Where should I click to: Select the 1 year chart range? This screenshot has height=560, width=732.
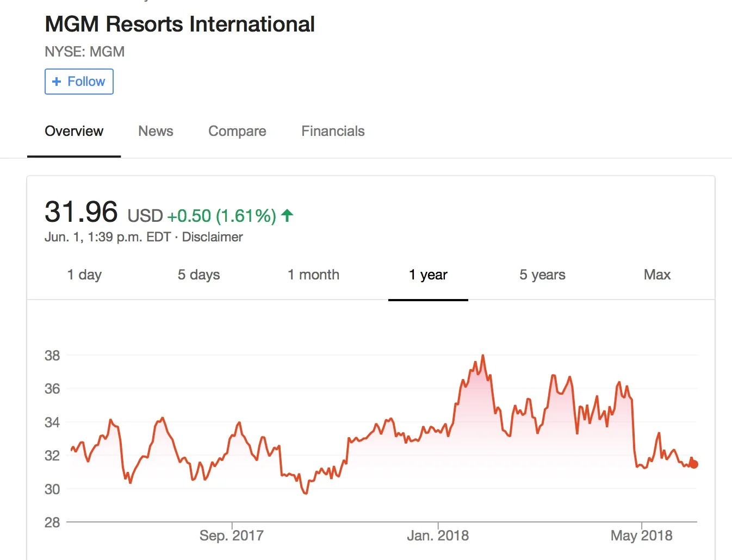click(428, 275)
